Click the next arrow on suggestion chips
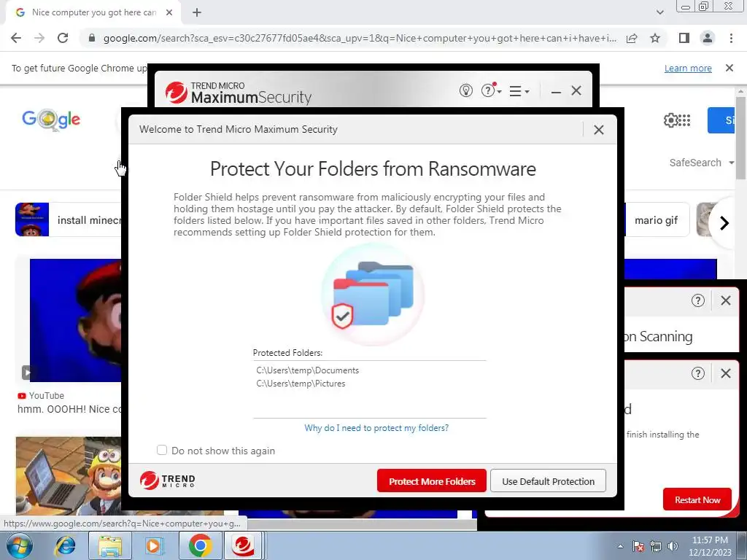 click(724, 223)
